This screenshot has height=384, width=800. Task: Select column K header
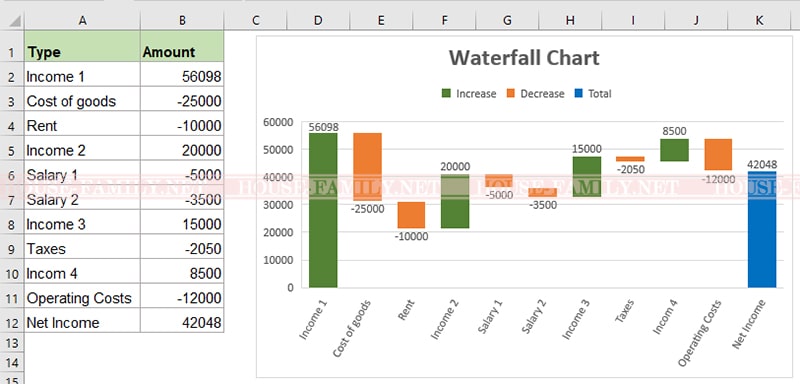point(759,20)
